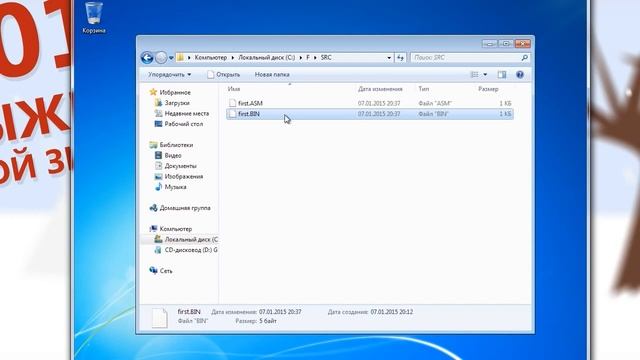The height and width of the screenshot is (360, 640).
Task: Create folder with Новая папка
Action: click(x=272, y=75)
